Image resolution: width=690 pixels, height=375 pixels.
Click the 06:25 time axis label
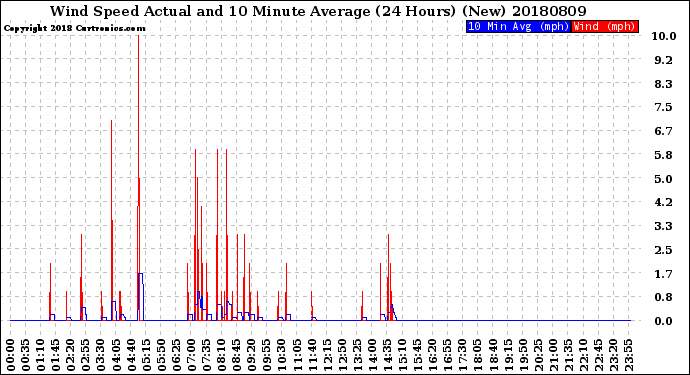point(176,355)
